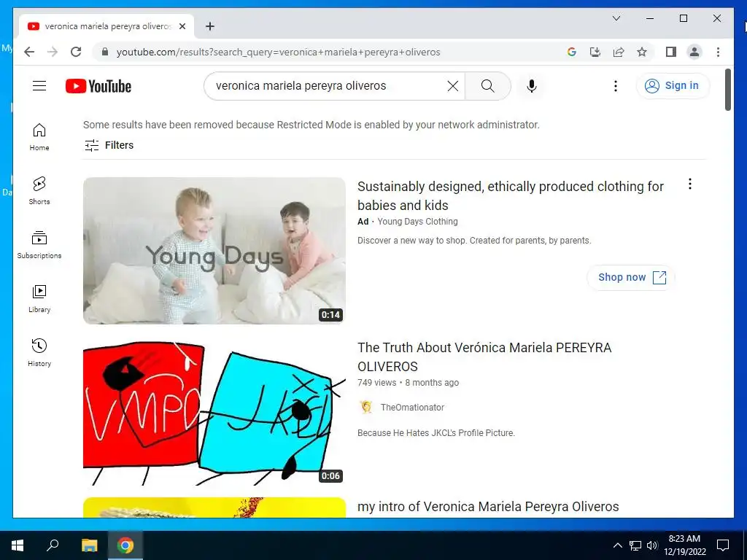Open 'my intro of Veronica Mariela' video
This screenshot has height=560, width=747.
(488, 507)
